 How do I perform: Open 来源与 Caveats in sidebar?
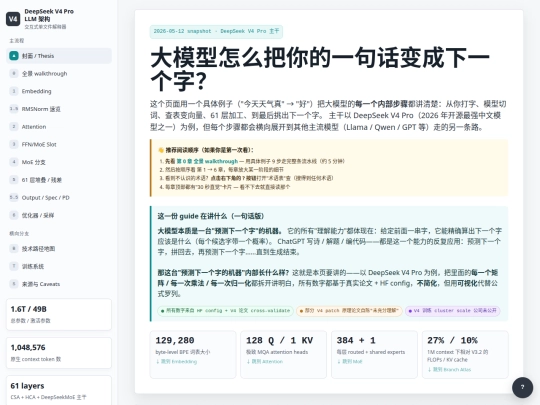(x=59, y=284)
